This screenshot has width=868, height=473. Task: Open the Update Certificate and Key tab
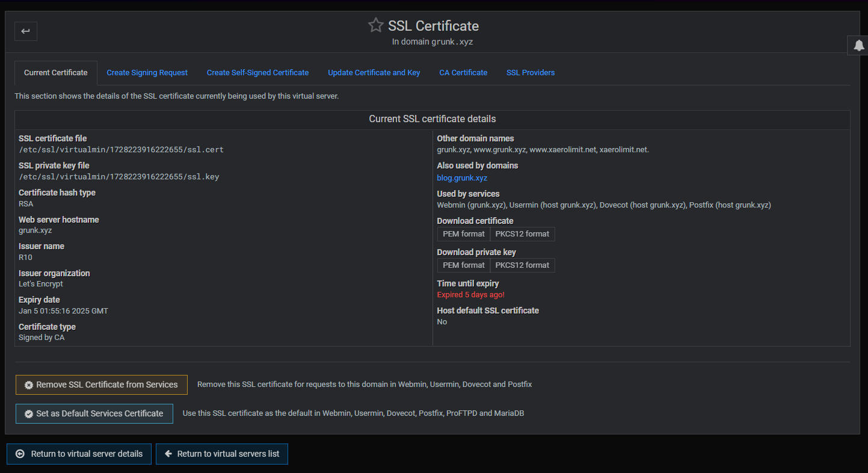374,73
